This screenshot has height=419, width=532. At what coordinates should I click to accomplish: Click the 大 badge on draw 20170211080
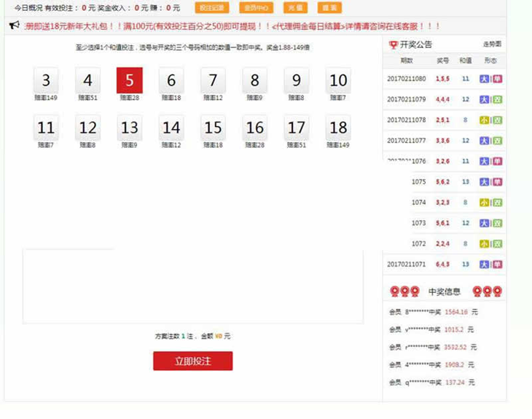[x=485, y=79]
